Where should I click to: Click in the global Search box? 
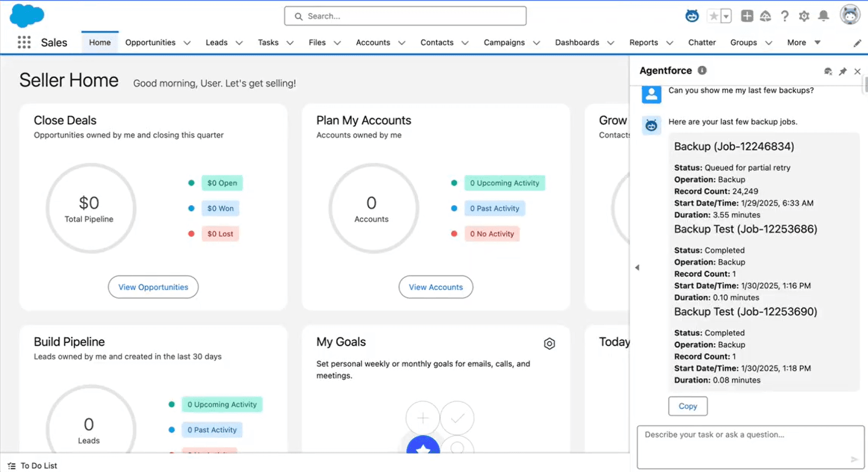405,16
